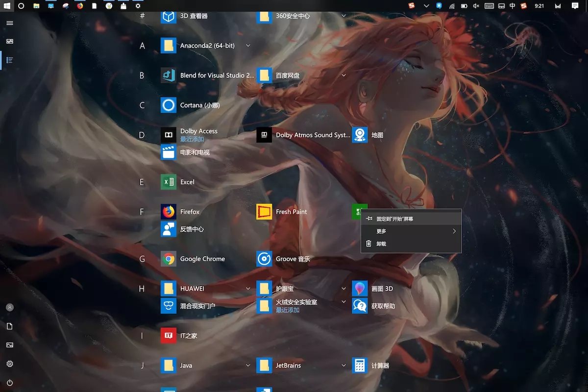Open the Wi-Fi network tray icon

[x=451, y=6]
